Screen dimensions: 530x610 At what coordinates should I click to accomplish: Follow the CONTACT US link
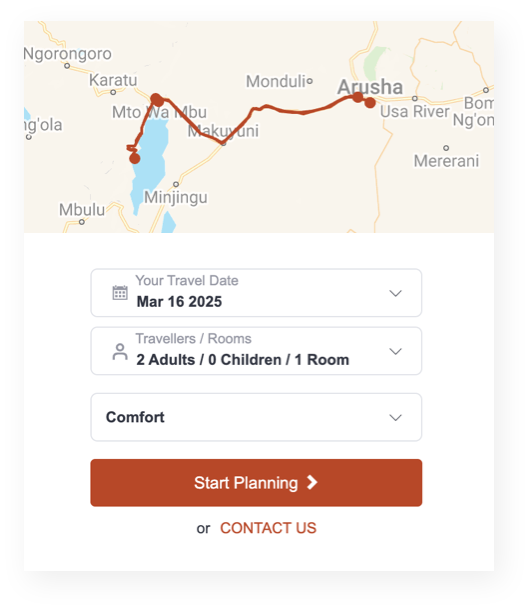268,528
